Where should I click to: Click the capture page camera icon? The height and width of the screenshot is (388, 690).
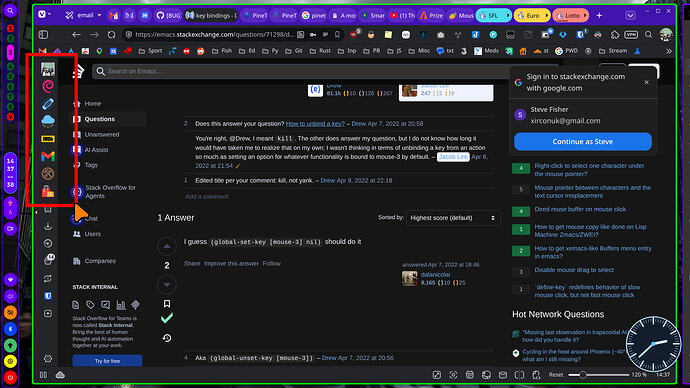click(x=453, y=375)
